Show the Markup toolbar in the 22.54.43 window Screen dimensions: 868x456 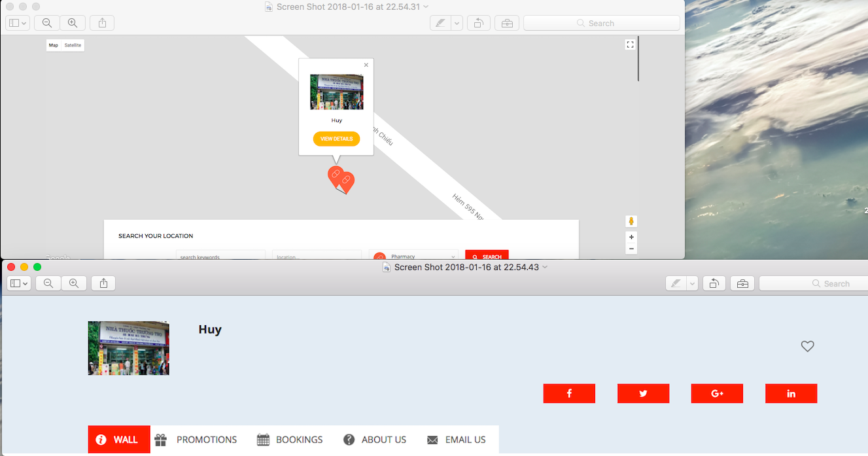click(743, 283)
